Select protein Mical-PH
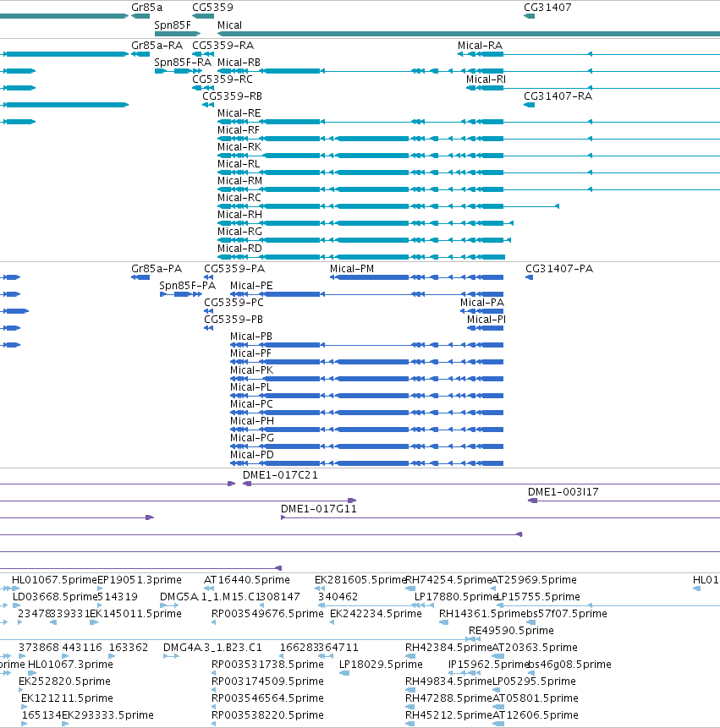This screenshot has height=728, width=720. tap(366, 430)
